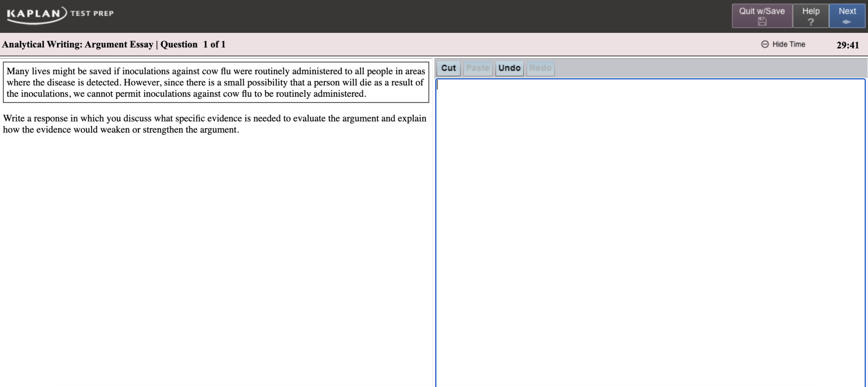Click the floppy disk save icon
This screenshot has height=387, width=868.
[x=762, y=21]
